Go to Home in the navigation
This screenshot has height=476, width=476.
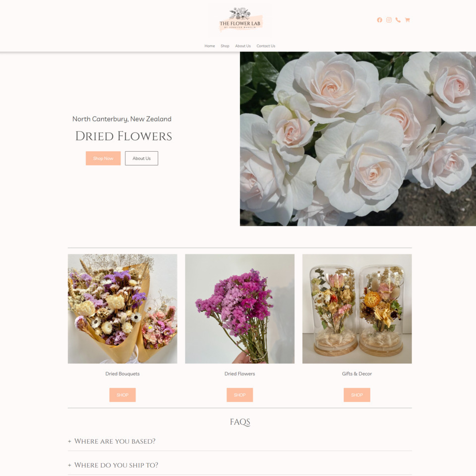[x=210, y=46]
